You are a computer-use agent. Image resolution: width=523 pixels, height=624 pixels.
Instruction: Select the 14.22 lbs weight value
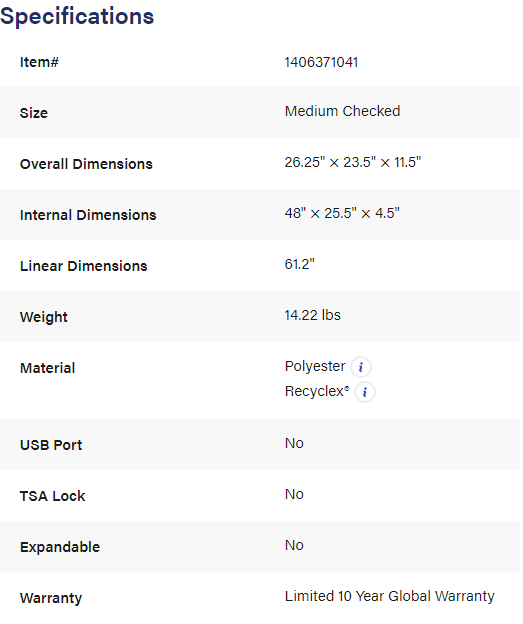[312, 315]
